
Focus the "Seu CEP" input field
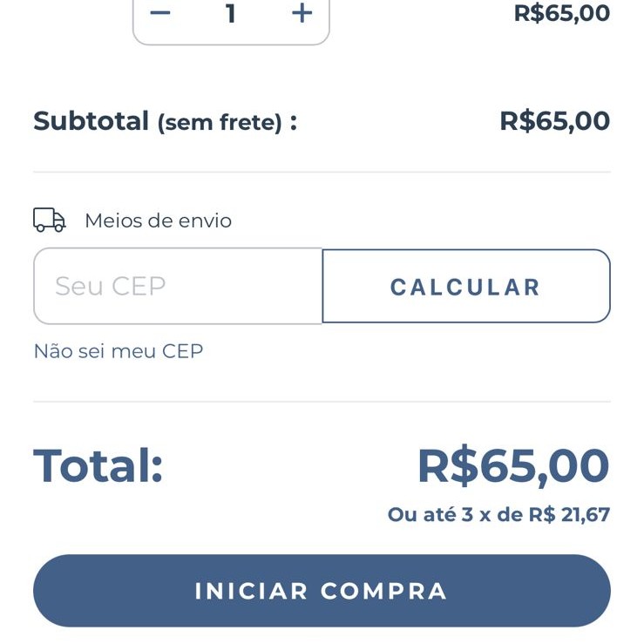(x=178, y=286)
